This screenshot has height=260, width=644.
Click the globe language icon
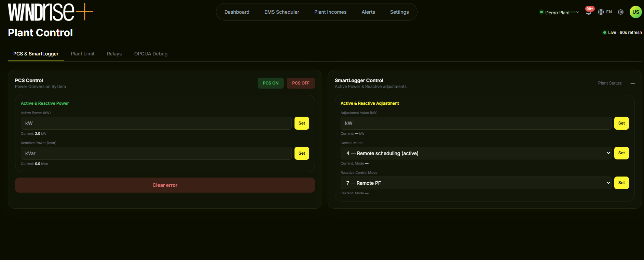click(601, 12)
